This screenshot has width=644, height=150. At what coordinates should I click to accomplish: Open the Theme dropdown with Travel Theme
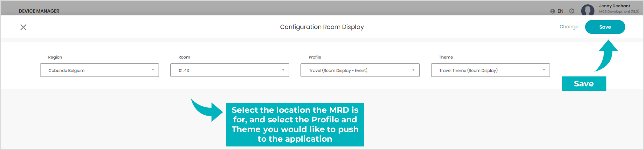coord(490,70)
